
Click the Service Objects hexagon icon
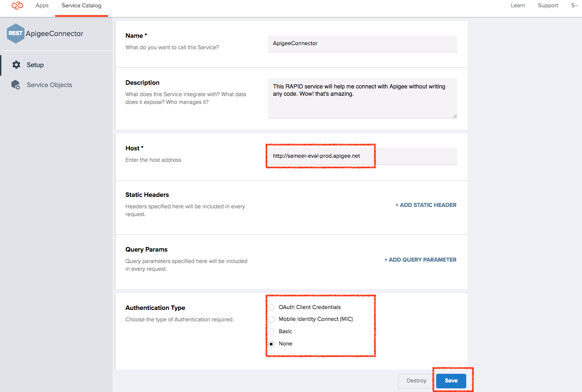click(16, 85)
